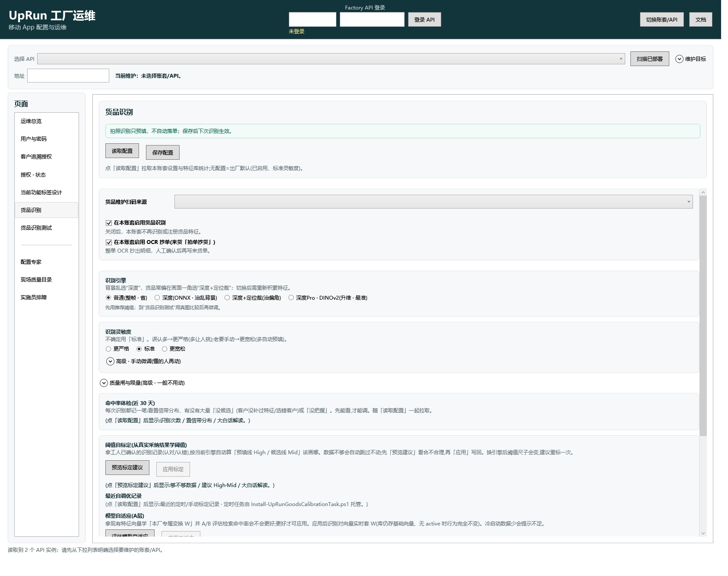
Task: Open 货品识别测试 page
Action: (x=47, y=228)
